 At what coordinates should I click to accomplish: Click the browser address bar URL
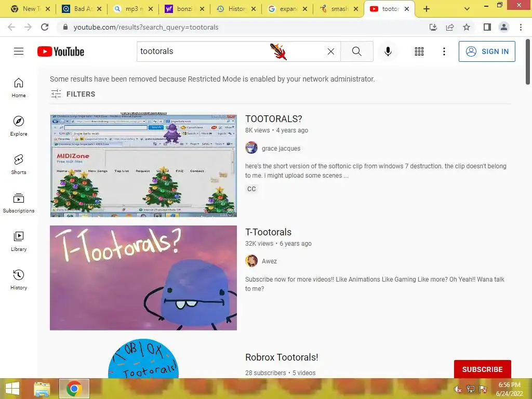pyautogui.click(x=146, y=27)
